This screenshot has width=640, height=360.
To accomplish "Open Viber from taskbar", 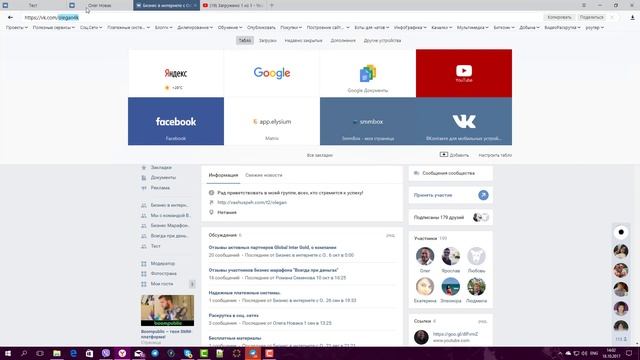I will [106, 353].
